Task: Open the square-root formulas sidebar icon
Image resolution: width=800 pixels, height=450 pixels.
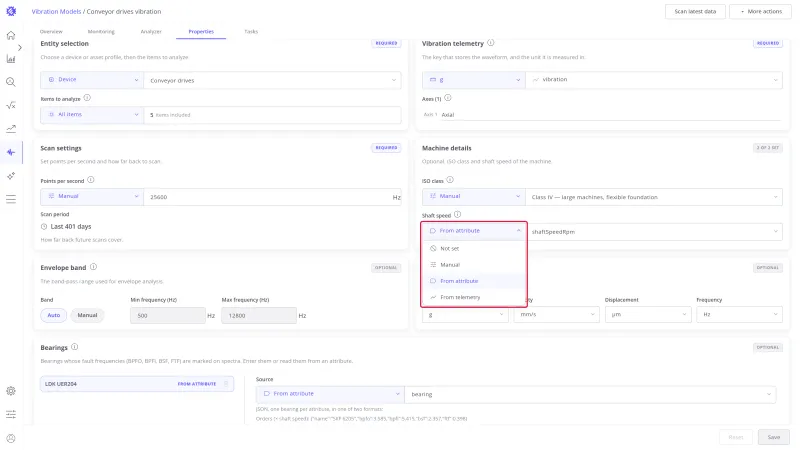Action: coord(11,106)
